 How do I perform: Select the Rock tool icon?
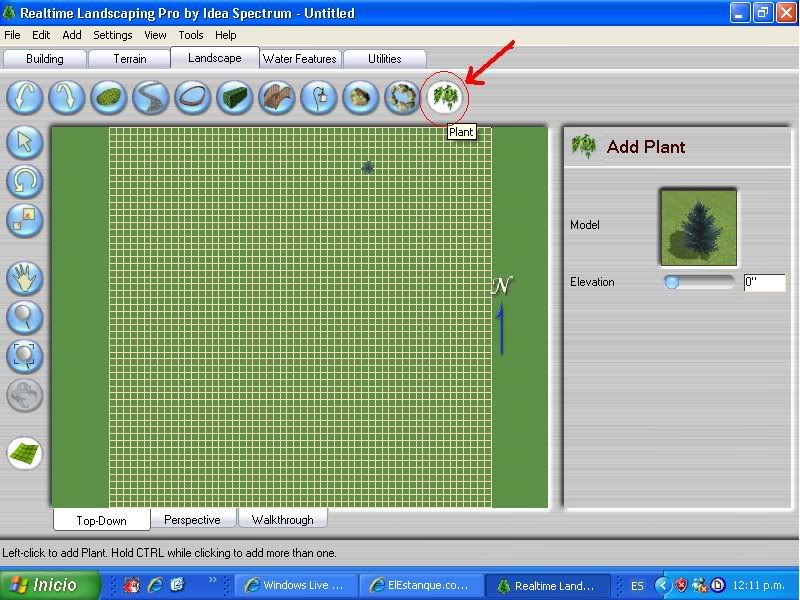click(361, 96)
